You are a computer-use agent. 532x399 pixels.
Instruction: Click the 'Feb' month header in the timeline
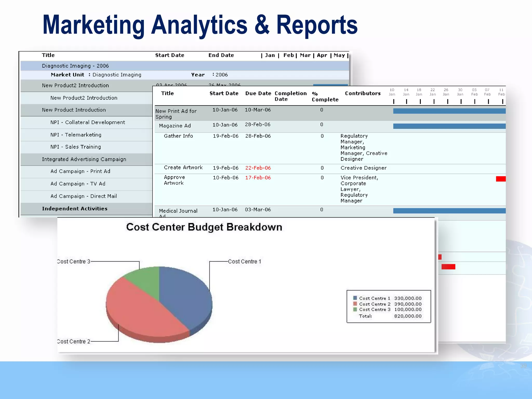pos(289,55)
